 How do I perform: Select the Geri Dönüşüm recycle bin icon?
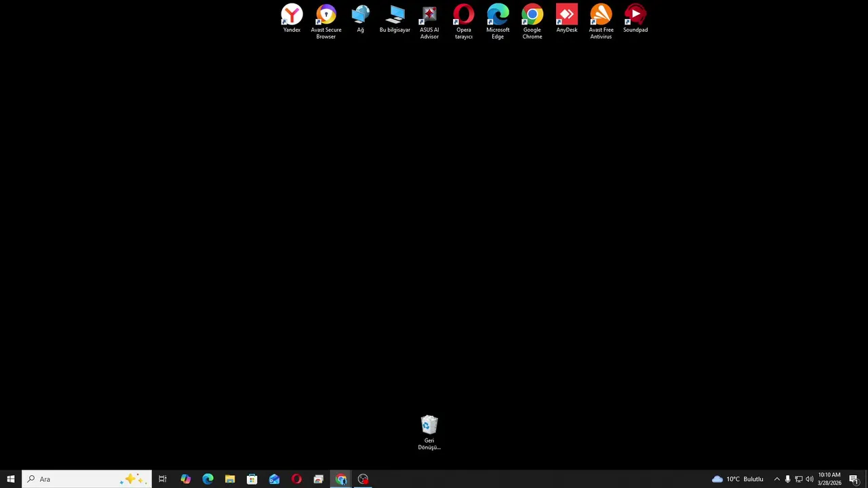pos(429,432)
